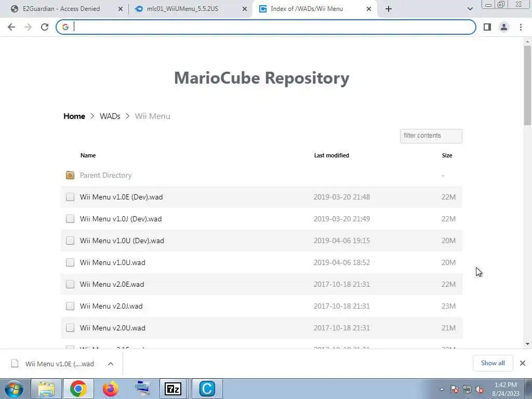Click the page vertical scrollbar thumb
The image size is (532, 399).
tap(527, 85)
